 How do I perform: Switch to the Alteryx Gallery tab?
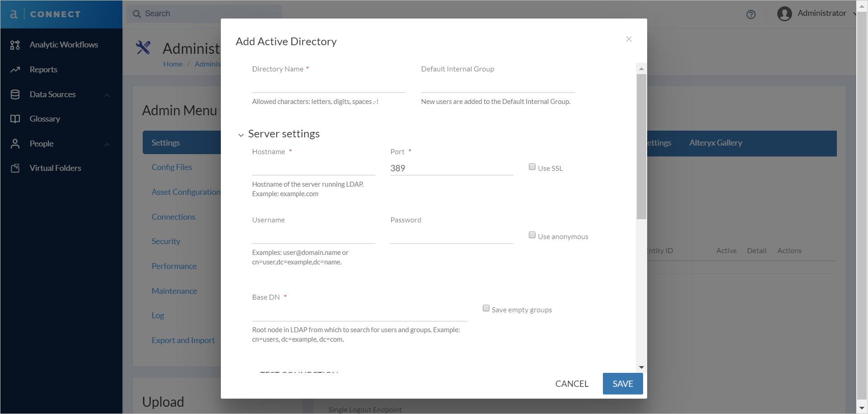(x=715, y=143)
